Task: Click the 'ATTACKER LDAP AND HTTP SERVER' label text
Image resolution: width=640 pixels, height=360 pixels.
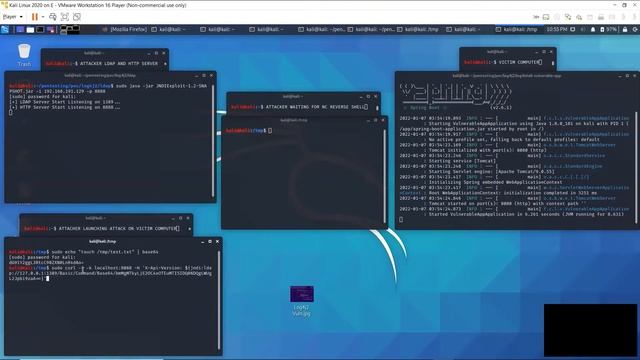Action: (x=119, y=64)
